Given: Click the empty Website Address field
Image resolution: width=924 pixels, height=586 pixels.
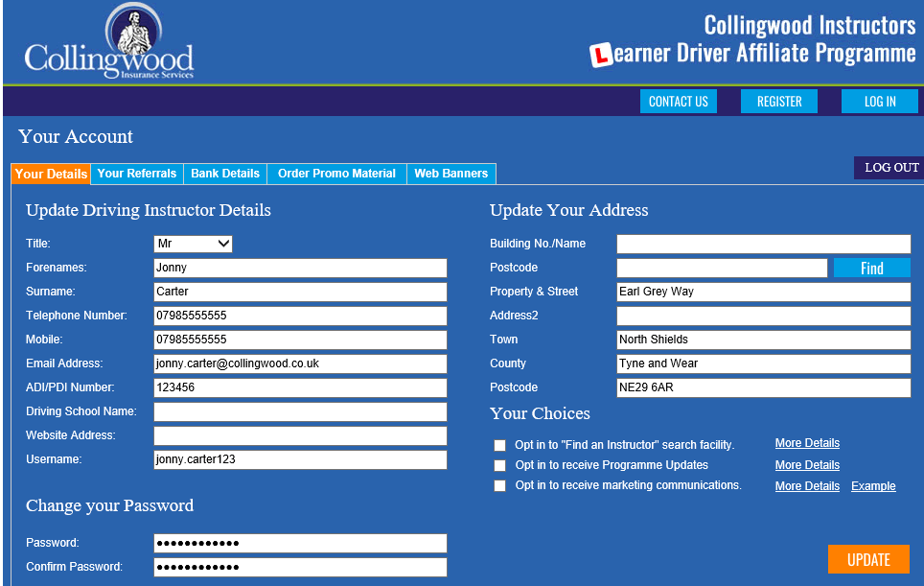Looking at the screenshot, I should click(300, 435).
